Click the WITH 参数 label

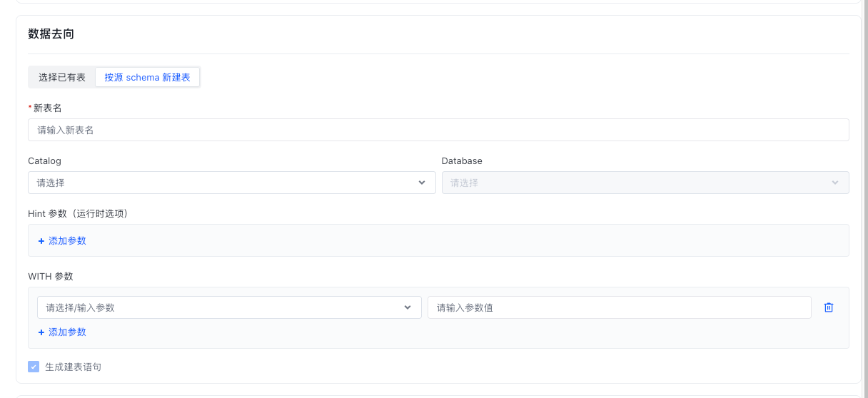pos(51,276)
